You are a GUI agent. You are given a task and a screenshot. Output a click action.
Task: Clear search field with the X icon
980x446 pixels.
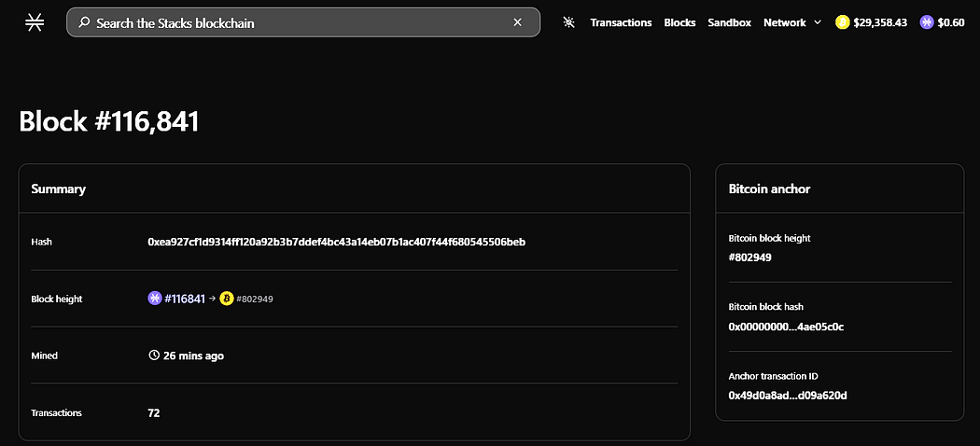(517, 22)
